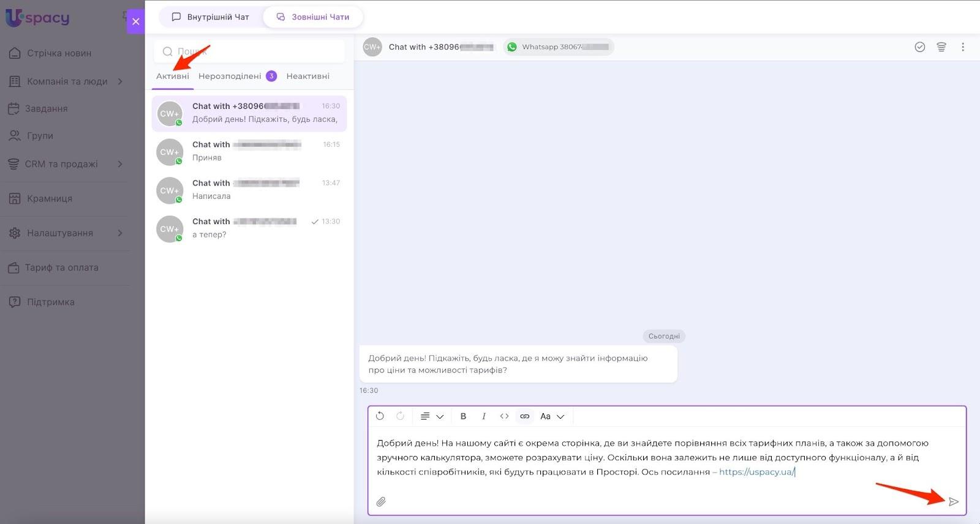Toggle italic formatting in editor
This screenshot has width=980, height=524.
coord(484,416)
